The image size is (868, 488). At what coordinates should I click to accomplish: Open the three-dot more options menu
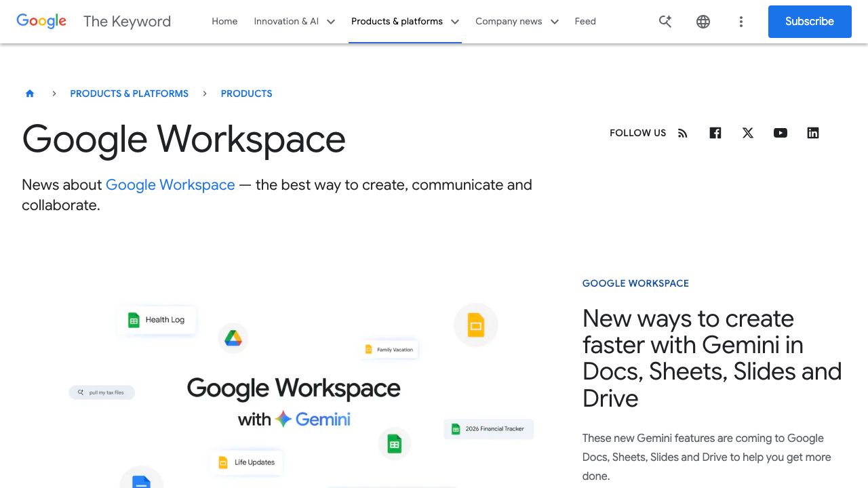click(741, 21)
